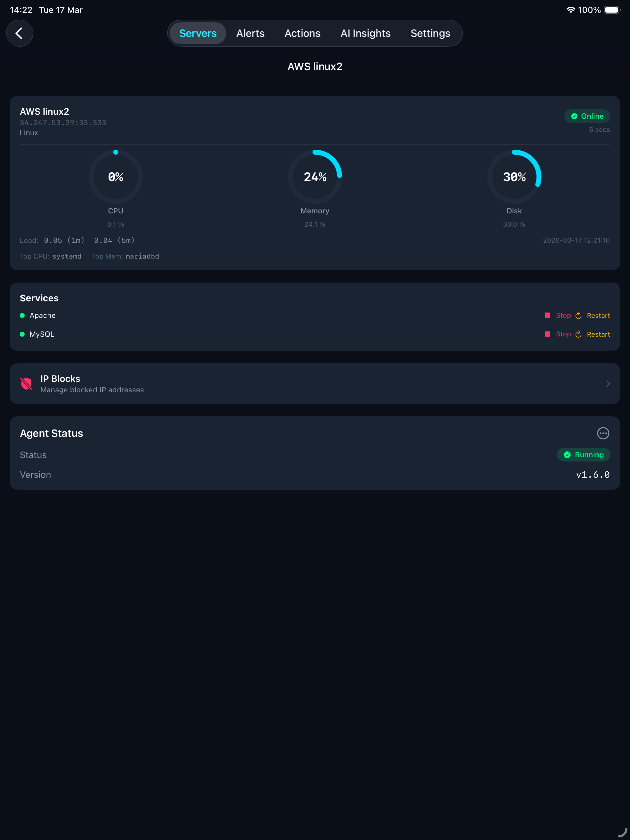The height and width of the screenshot is (840, 630).
Task: Tap the Running badge under Agent Status
Action: 583,454
